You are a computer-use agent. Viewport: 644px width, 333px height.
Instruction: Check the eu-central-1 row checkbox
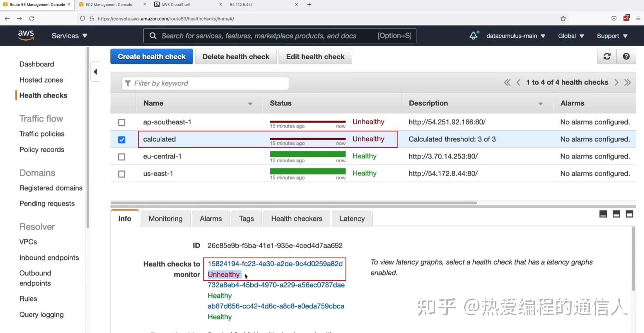(x=122, y=157)
